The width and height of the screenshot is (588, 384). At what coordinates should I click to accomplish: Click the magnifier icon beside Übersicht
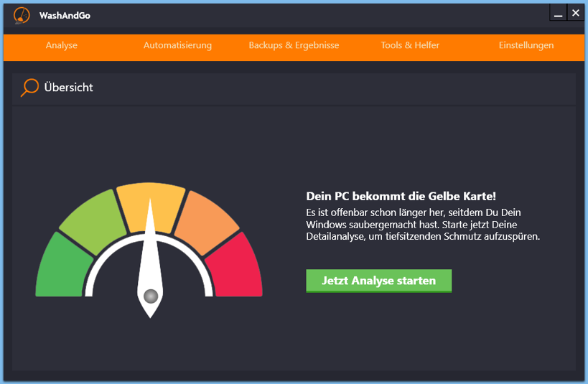[29, 88]
